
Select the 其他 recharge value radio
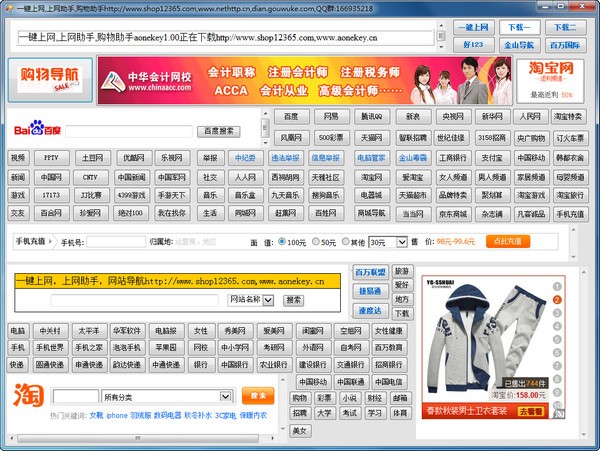(346, 241)
